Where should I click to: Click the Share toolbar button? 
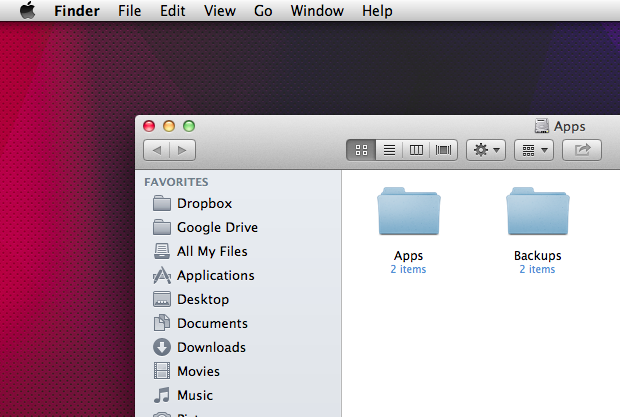(x=582, y=150)
